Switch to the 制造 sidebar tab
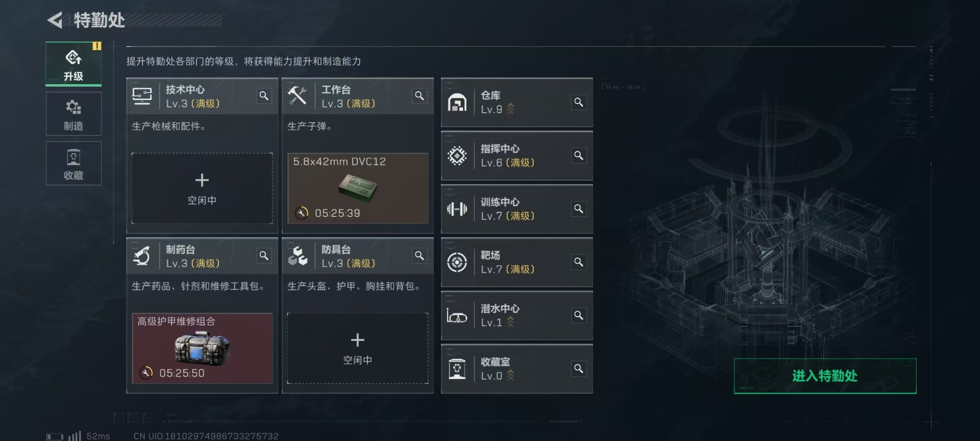The height and width of the screenshot is (441, 980). tap(73, 114)
